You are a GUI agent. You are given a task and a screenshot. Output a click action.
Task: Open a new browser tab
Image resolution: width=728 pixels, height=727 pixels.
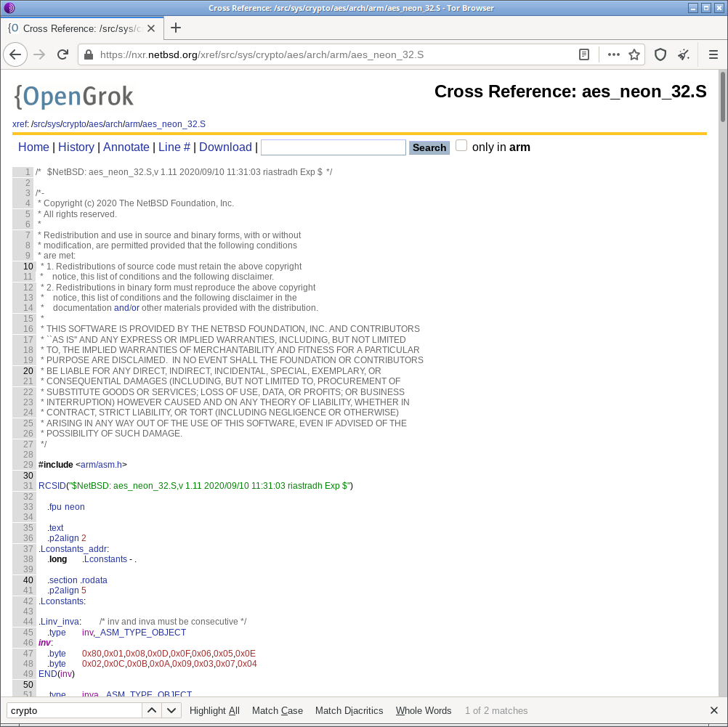tap(176, 28)
